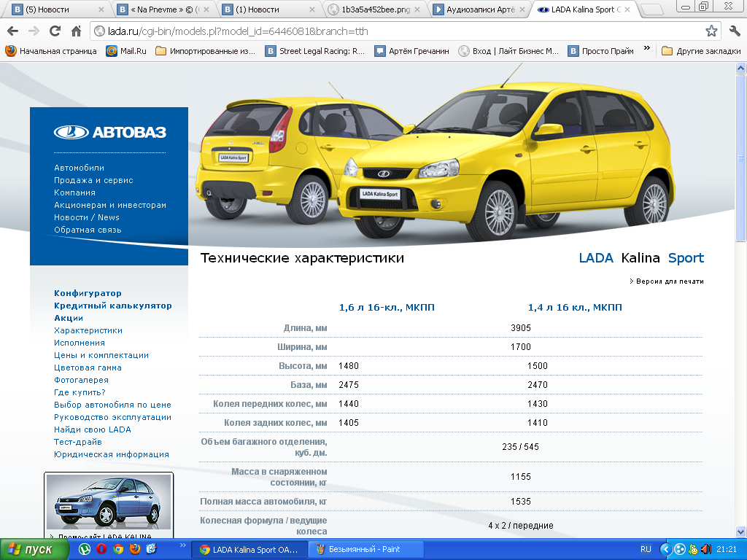This screenshot has height=560, width=747.
Task: Click the site info globe in address bar
Action: click(99, 31)
